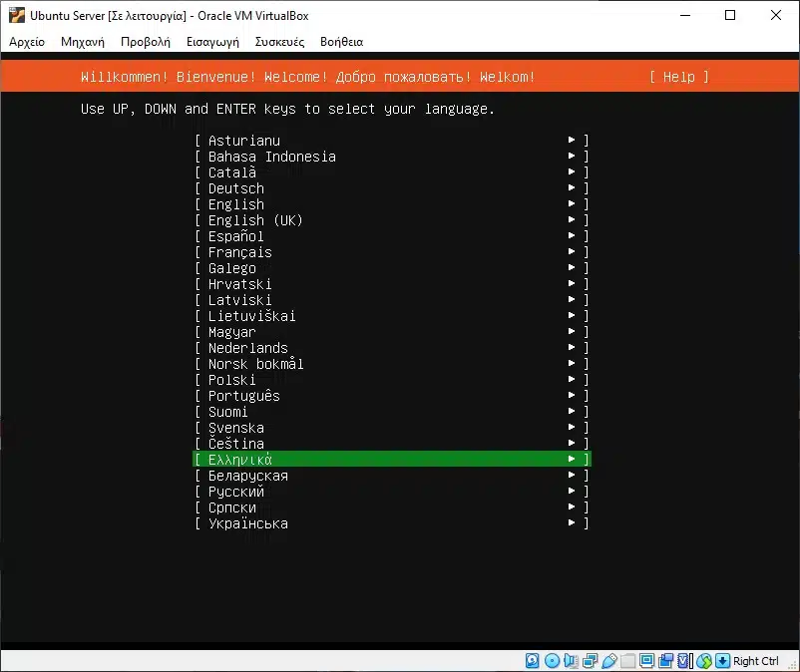Open the Συσκευές menu
800x672 pixels.
(x=279, y=42)
